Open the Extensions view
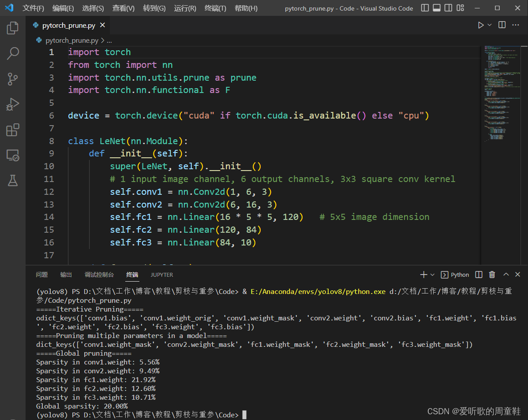528x420 pixels. (x=12, y=130)
